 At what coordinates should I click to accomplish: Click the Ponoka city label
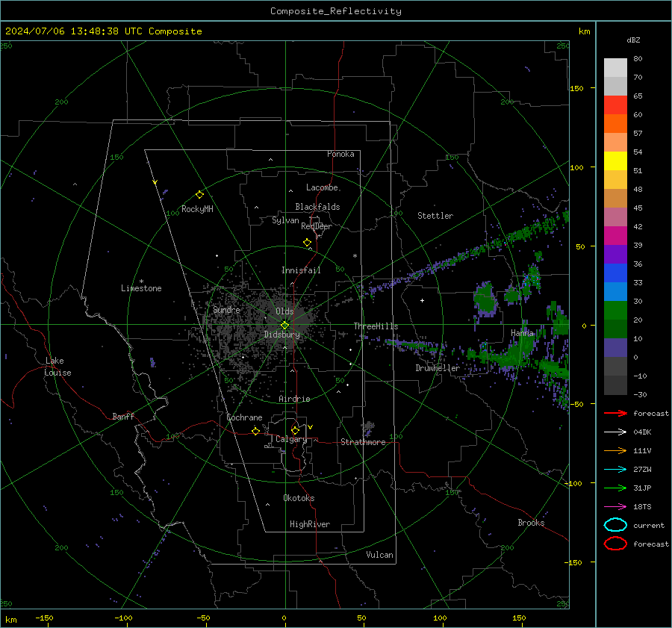pyautogui.click(x=340, y=154)
